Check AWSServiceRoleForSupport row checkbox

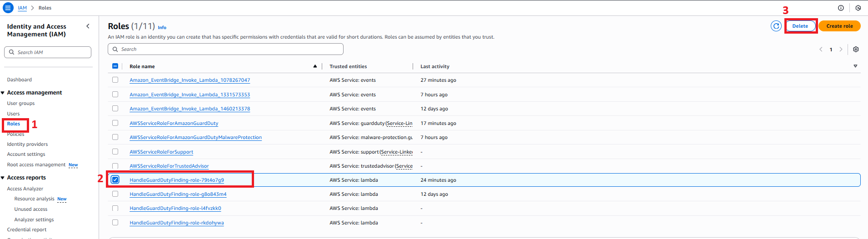pyautogui.click(x=115, y=151)
